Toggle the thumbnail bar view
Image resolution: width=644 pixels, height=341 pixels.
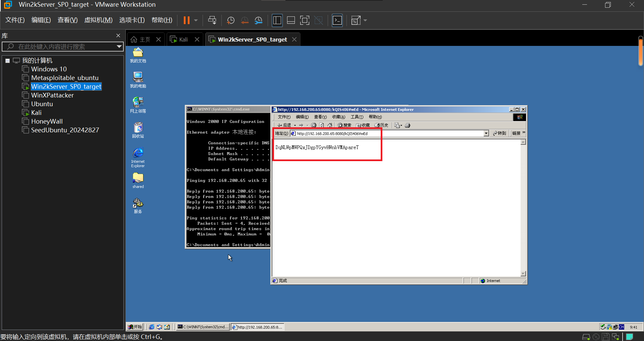[291, 20]
